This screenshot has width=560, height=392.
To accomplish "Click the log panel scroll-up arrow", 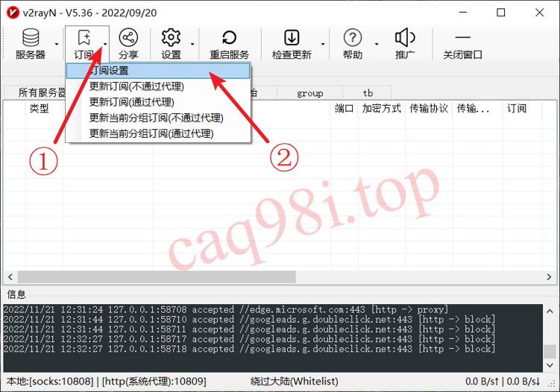I will tap(550, 311).
